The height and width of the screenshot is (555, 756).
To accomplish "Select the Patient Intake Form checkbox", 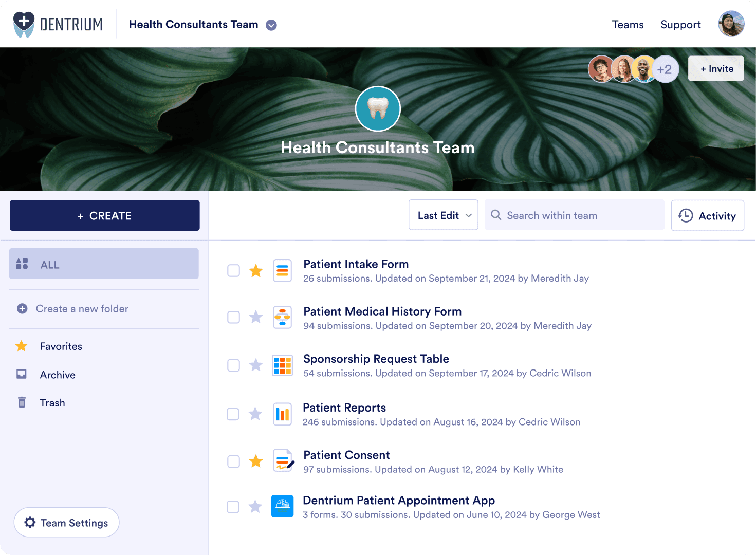I will (x=234, y=271).
